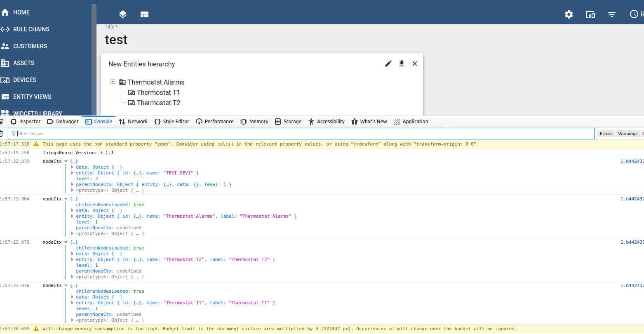Toggle the Errors console filter
Image resolution: width=644 pixels, height=334 pixels.
606,133
